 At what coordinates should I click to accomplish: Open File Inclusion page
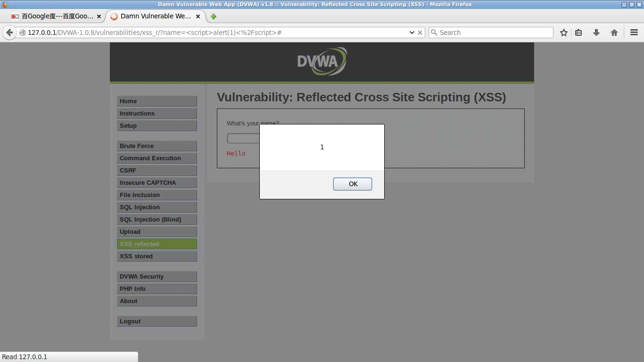pyautogui.click(x=157, y=195)
